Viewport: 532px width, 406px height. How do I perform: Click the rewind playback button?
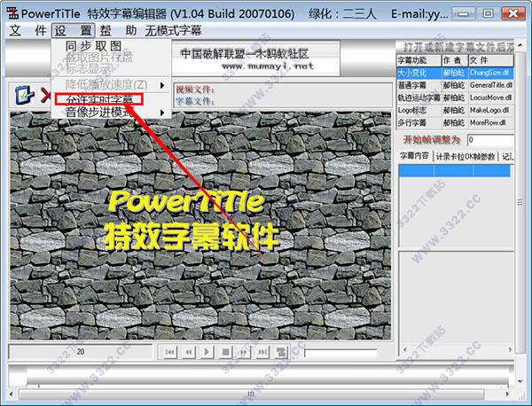188,352
